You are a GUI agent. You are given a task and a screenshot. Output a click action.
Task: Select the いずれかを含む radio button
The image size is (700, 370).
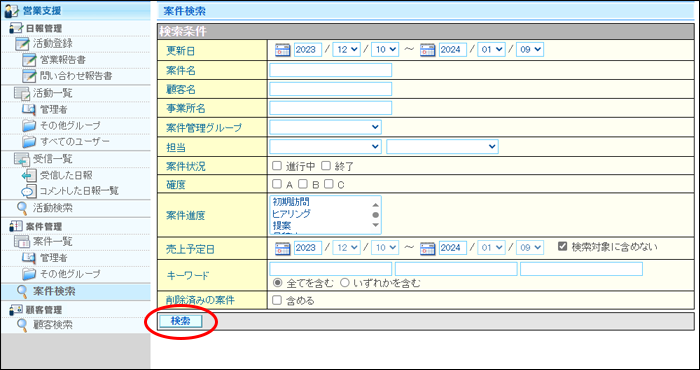click(x=345, y=283)
